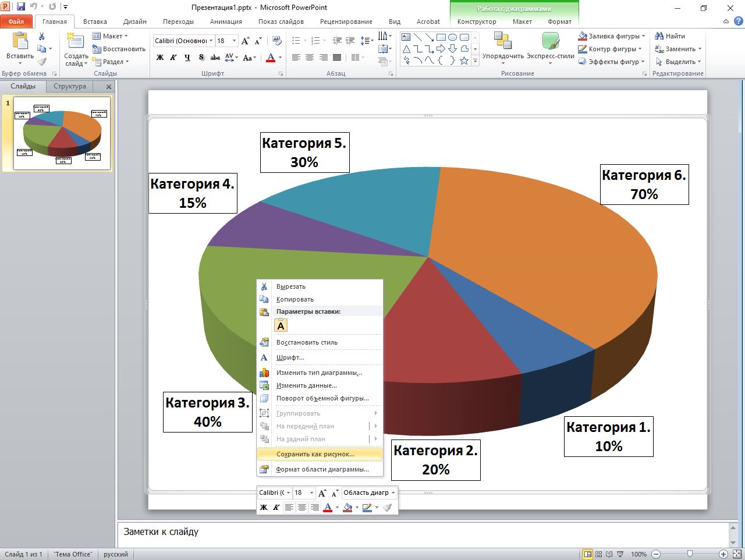Fit the slide to the current window
Viewport: 745px width, 560px height.
(736, 554)
